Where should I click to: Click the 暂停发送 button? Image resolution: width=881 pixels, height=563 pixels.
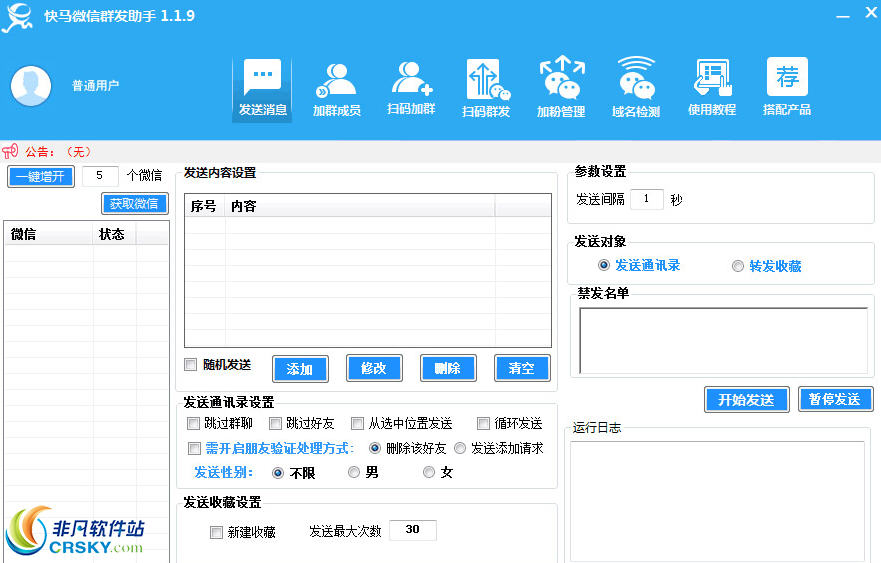[835, 399]
